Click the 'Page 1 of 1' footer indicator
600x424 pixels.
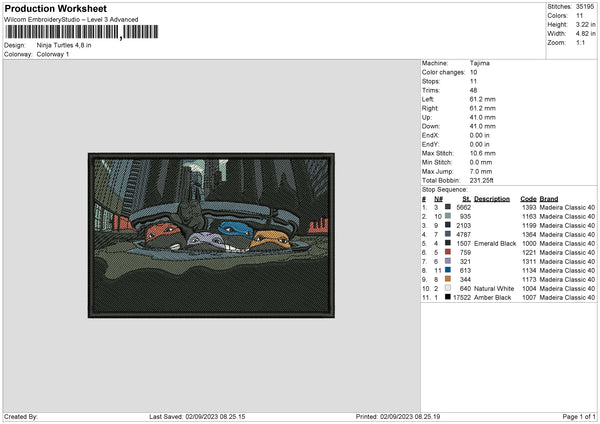[x=579, y=417]
